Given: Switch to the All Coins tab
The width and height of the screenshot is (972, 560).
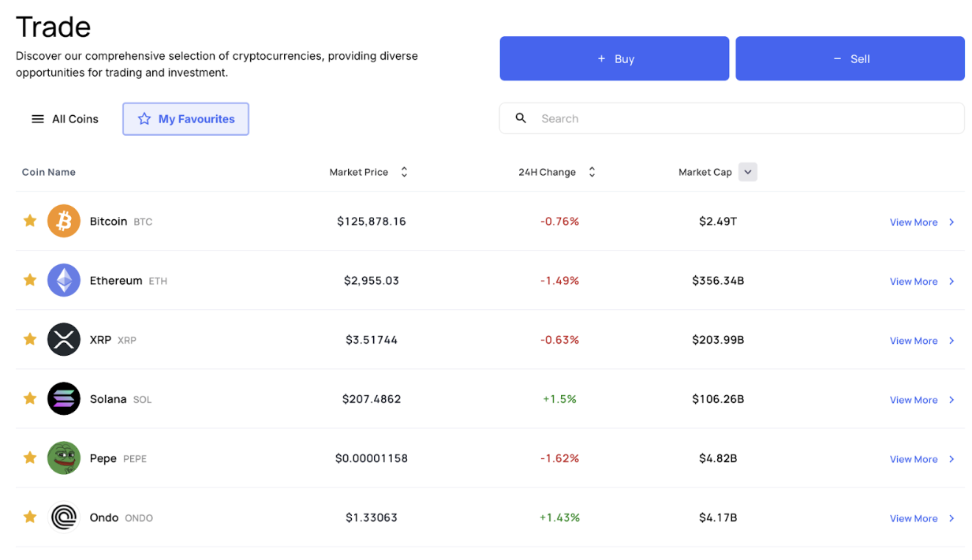Looking at the screenshot, I should pos(65,119).
